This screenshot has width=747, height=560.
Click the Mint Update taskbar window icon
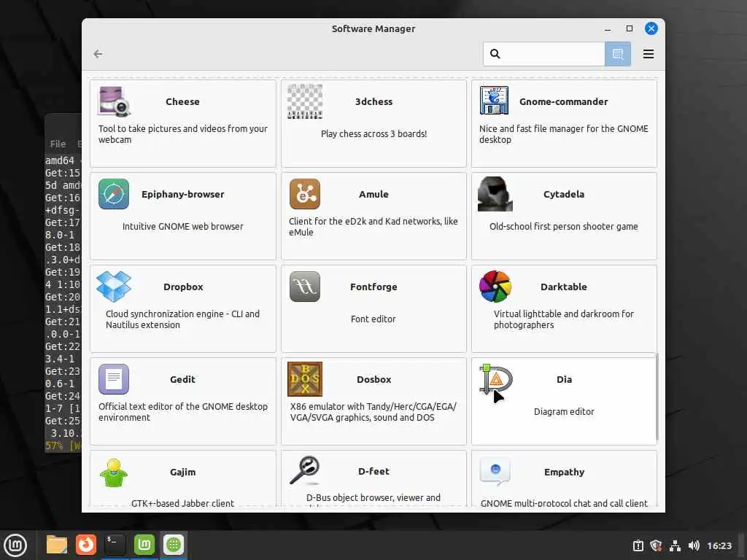pyautogui.click(x=144, y=545)
